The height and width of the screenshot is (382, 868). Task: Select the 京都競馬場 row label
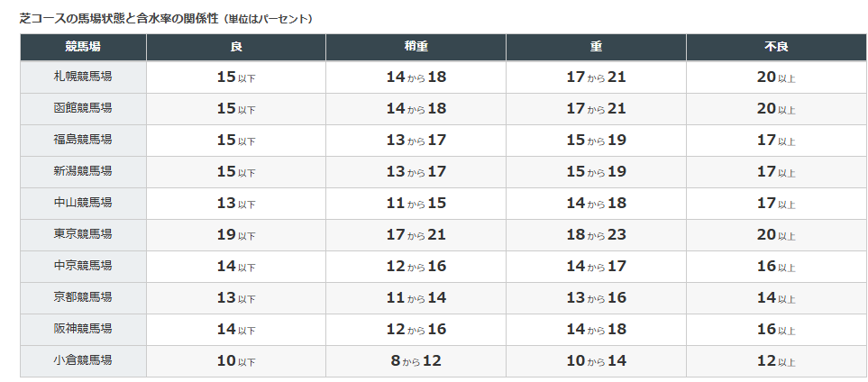83,297
